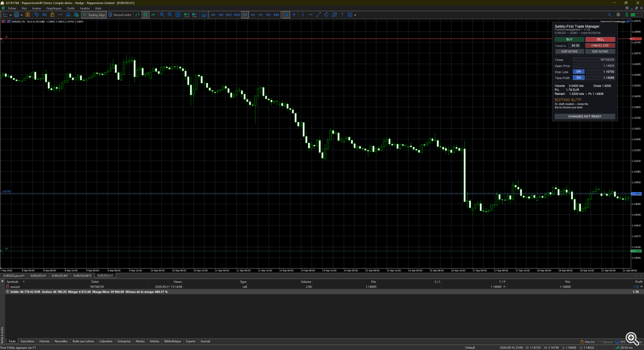Click the CANCEL EDIT button
The image size is (644, 350).
coord(600,45)
